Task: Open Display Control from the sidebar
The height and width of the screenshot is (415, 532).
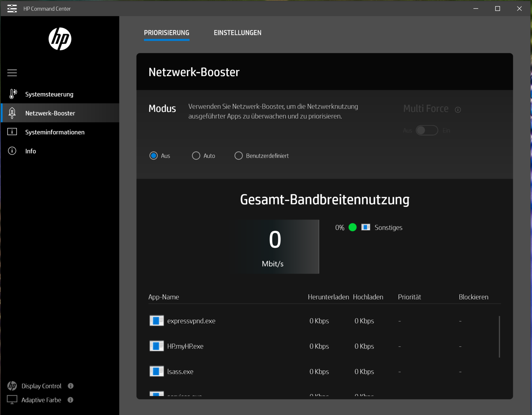Action: [x=41, y=386]
